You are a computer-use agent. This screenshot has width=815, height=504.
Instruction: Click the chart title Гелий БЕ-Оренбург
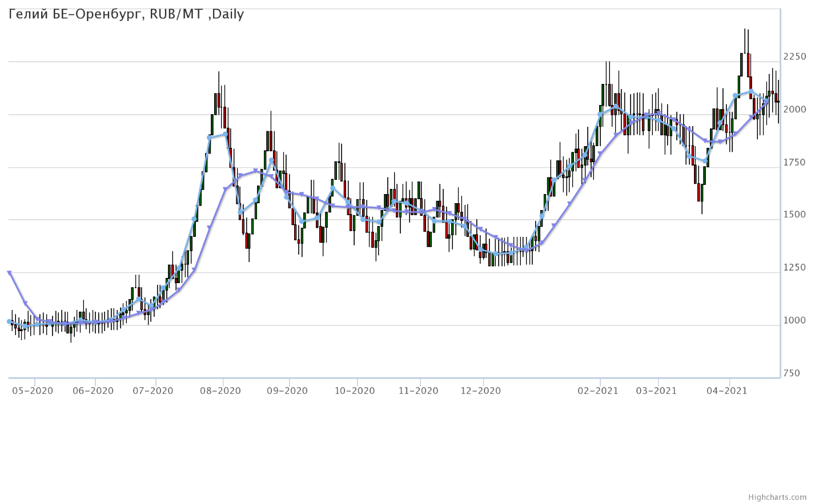pos(126,14)
